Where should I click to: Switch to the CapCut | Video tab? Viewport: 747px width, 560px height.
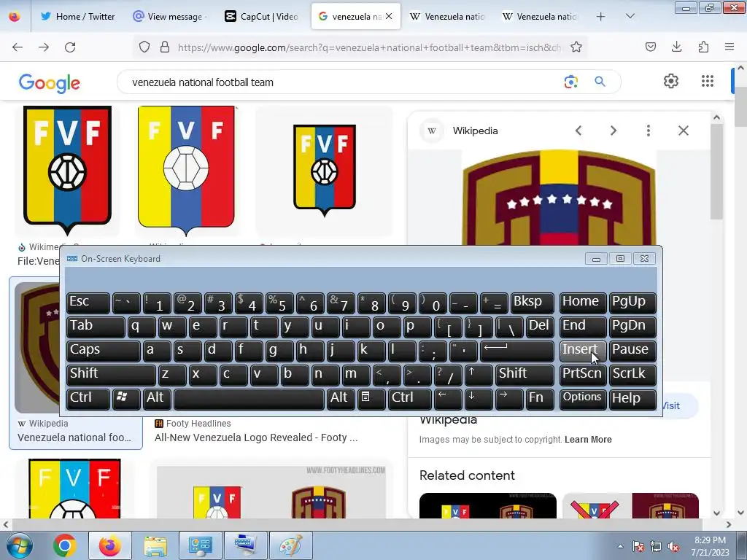pos(263,16)
